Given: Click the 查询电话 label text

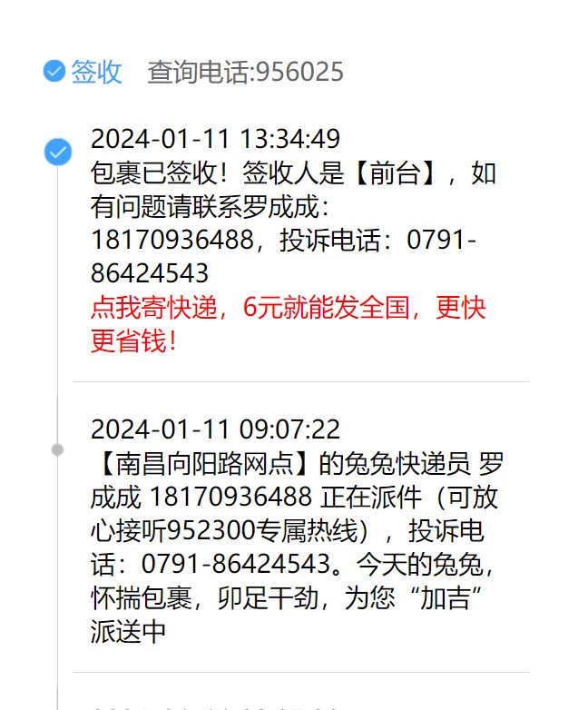Looking at the screenshot, I should [198, 72].
